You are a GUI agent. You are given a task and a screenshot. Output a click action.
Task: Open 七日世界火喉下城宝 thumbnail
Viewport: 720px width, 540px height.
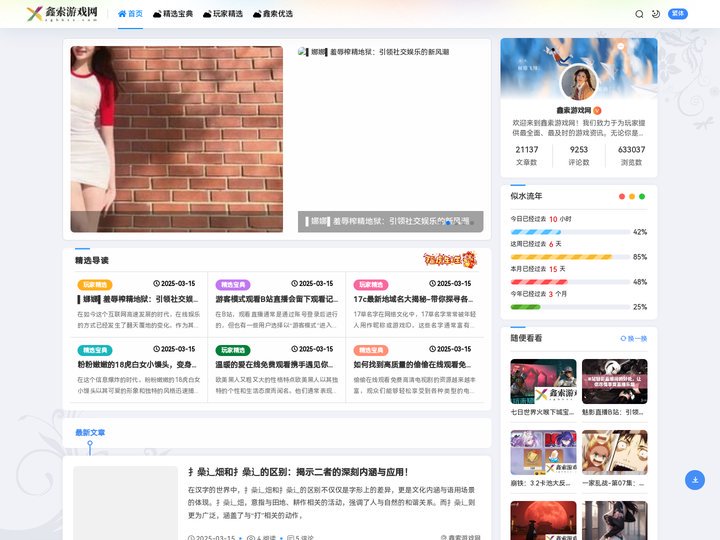pos(543,382)
